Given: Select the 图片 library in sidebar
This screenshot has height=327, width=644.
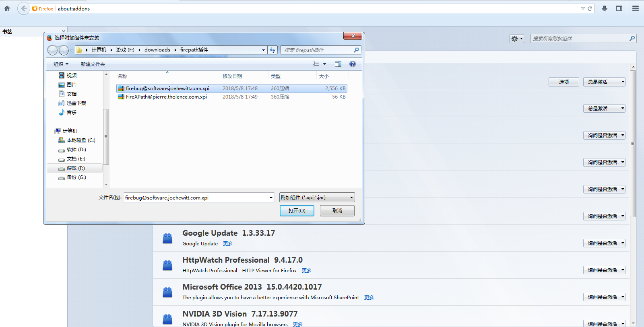Looking at the screenshot, I should point(72,84).
